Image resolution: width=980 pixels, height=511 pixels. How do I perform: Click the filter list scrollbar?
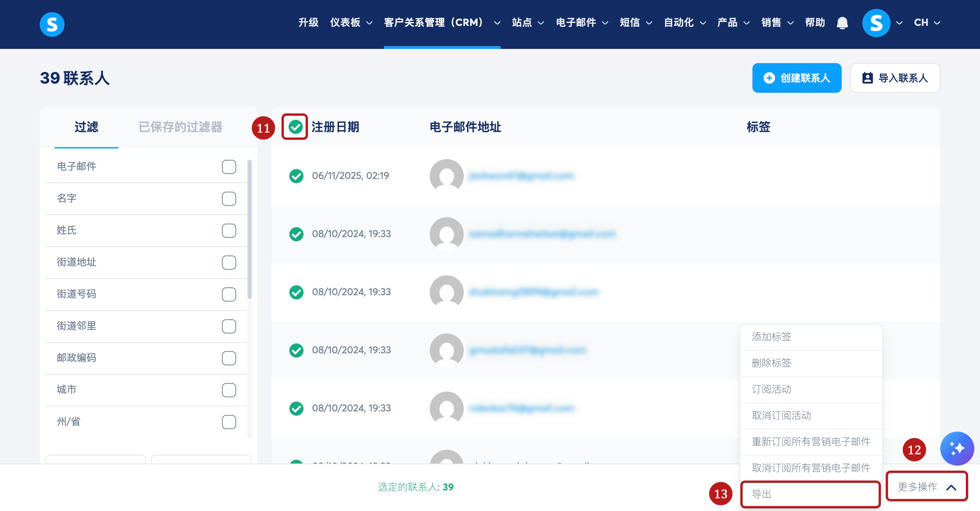tap(250, 228)
